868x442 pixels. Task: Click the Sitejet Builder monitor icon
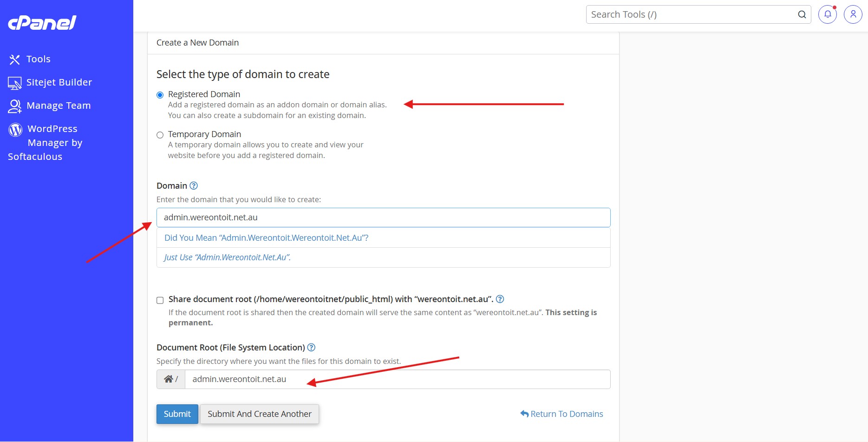coord(14,83)
